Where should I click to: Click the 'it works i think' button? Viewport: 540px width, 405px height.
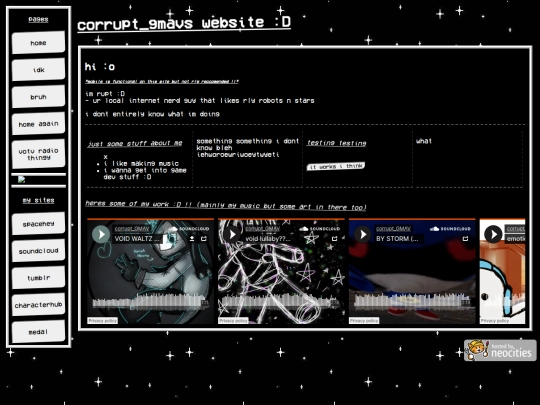pyautogui.click(x=336, y=166)
